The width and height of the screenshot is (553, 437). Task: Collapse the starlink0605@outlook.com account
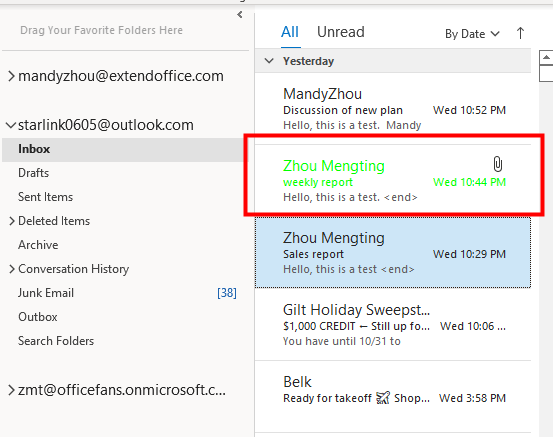pos(11,125)
